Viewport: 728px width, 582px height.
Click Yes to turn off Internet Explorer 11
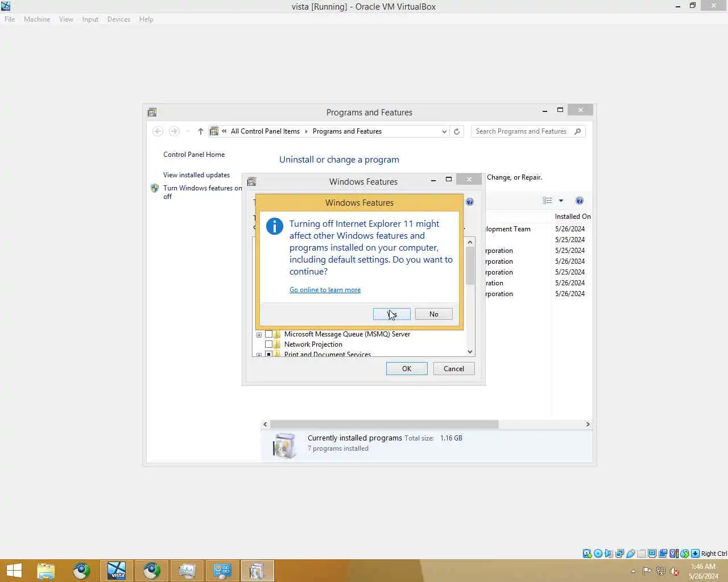(391, 314)
